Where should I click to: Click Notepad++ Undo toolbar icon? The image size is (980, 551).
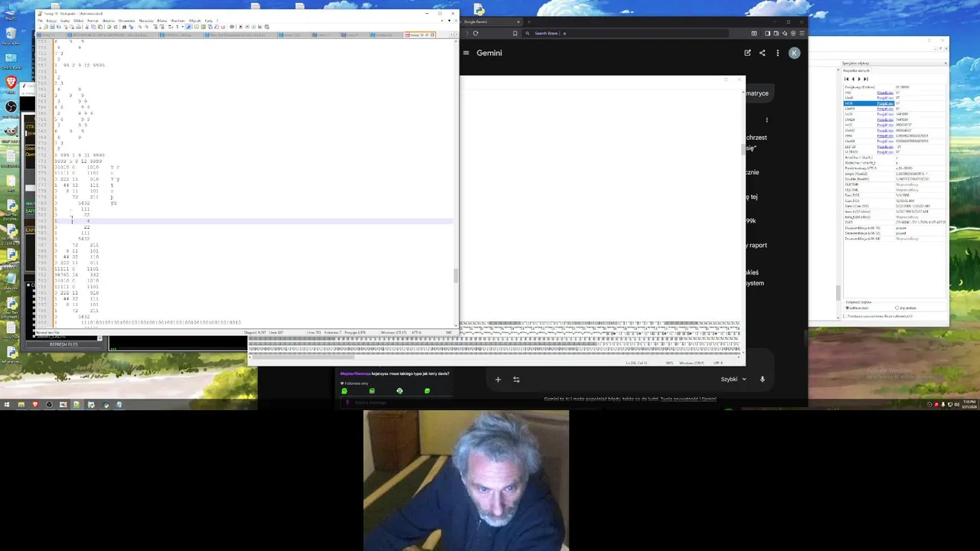coord(109,27)
